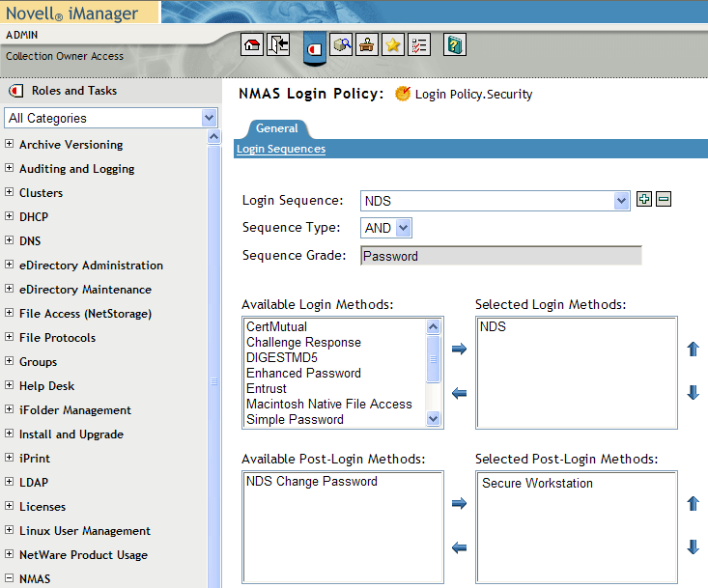Screen dimensions: 708x588
Task: Open Install and Upgrade category
Action: click(x=71, y=434)
